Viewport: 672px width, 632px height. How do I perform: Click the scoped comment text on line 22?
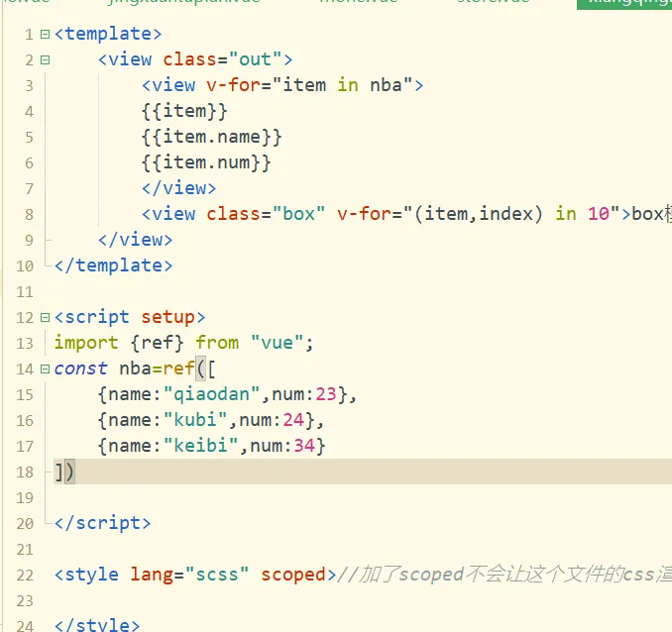[x=504, y=575]
